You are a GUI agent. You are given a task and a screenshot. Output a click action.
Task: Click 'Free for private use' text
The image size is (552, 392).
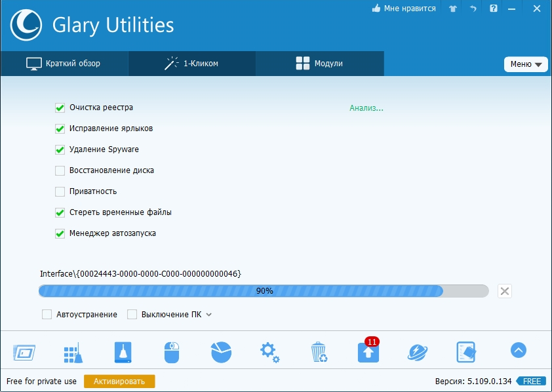click(x=41, y=381)
